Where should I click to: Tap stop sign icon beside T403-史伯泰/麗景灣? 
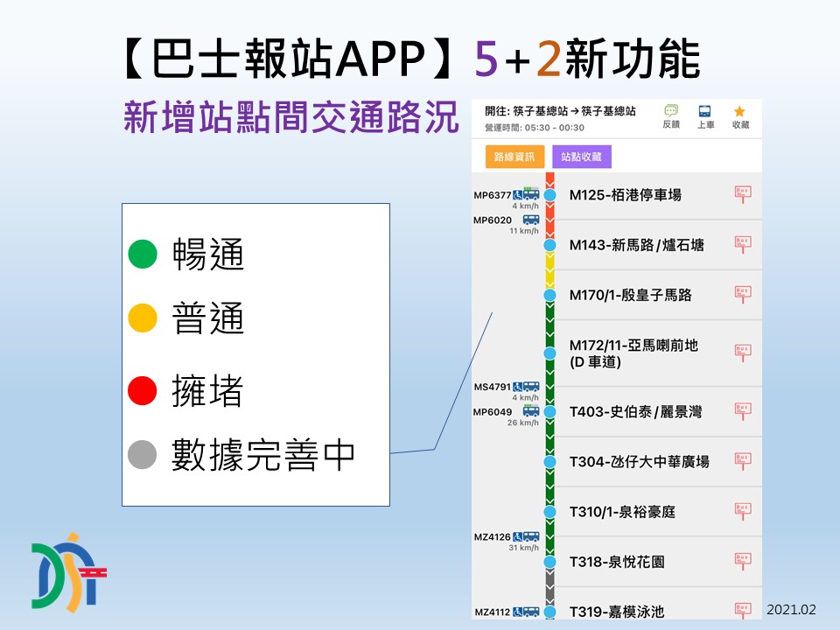click(x=742, y=411)
